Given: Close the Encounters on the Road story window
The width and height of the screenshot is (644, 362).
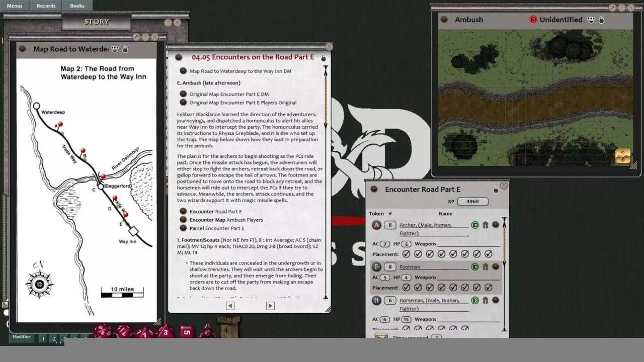Looking at the screenshot, I should coord(329,46).
